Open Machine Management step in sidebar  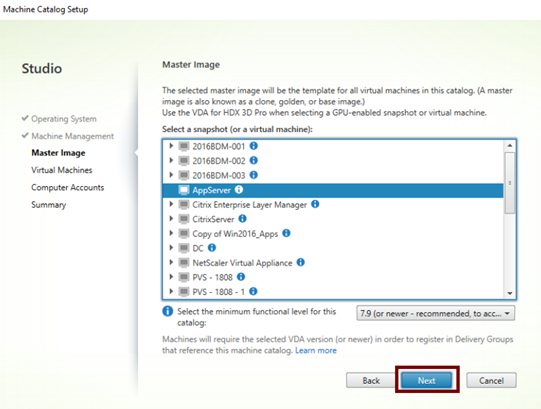pyautogui.click(x=72, y=136)
